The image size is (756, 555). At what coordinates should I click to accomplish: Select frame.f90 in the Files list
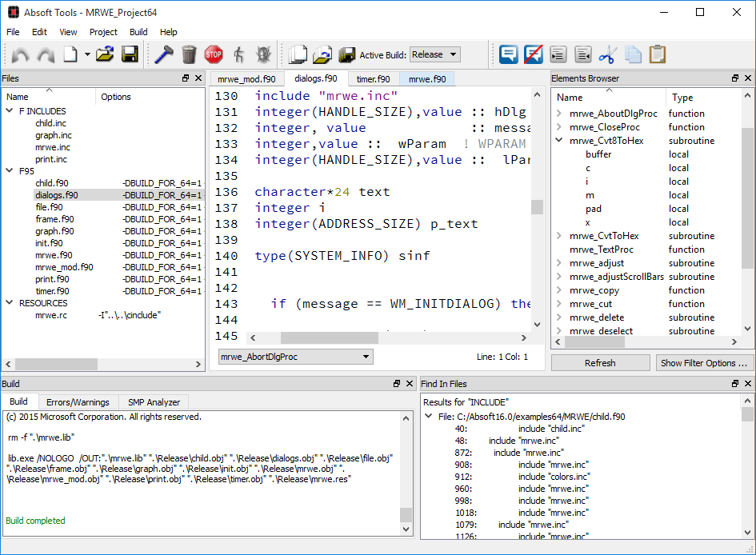coord(54,219)
